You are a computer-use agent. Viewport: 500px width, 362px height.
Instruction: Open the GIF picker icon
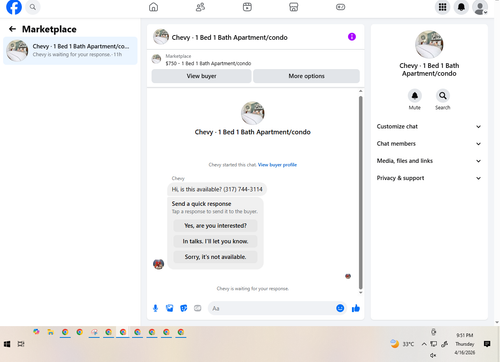[198, 308]
